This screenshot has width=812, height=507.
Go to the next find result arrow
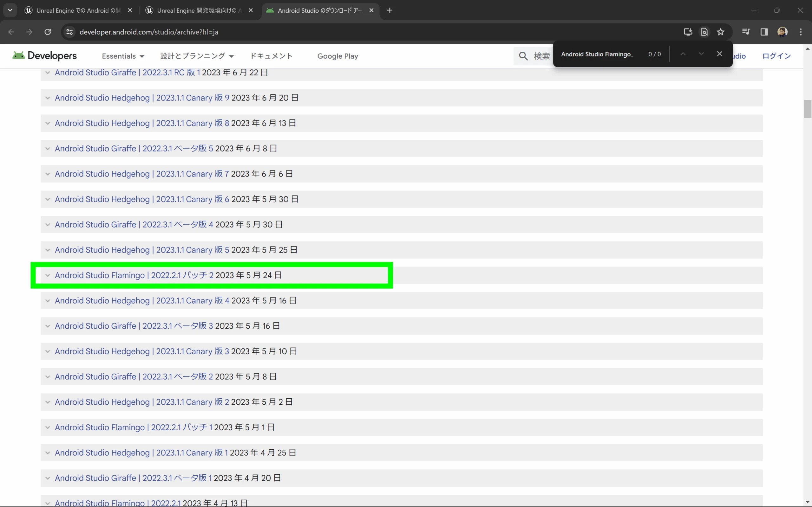click(x=701, y=54)
